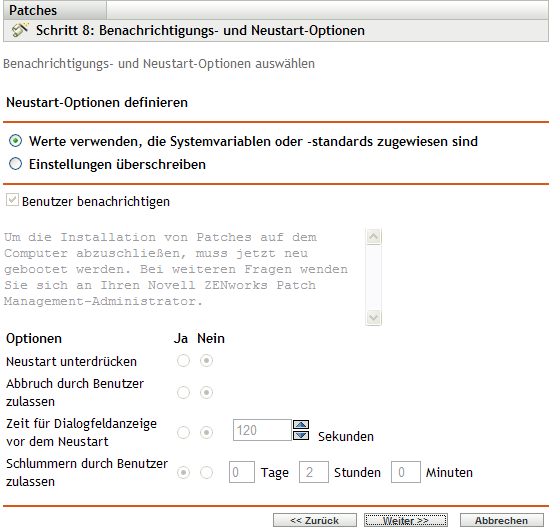Screen dimensions: 550x531
Task: Click the 'Schritt 8: Benachrichtigungs- und Neustart-Optionen' title
Action: tap(200, 30)
